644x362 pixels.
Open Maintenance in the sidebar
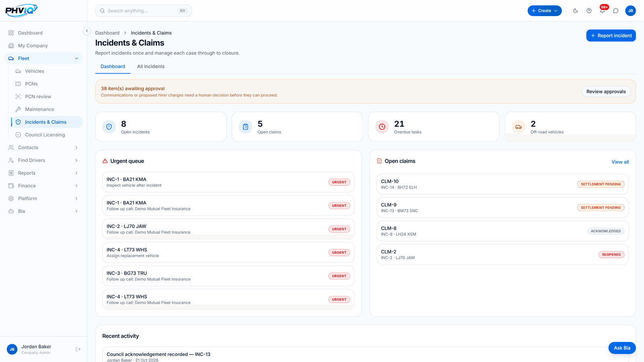click(x=47, y=109)
